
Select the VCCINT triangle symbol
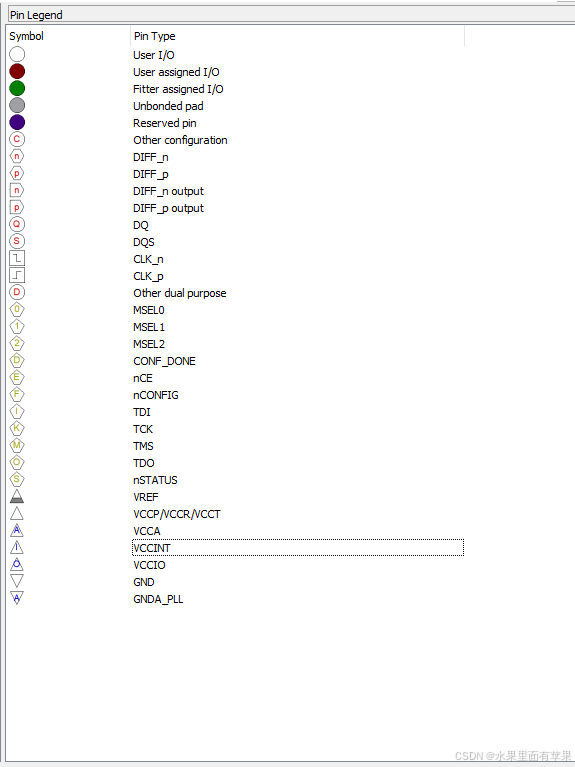[17, 547]
